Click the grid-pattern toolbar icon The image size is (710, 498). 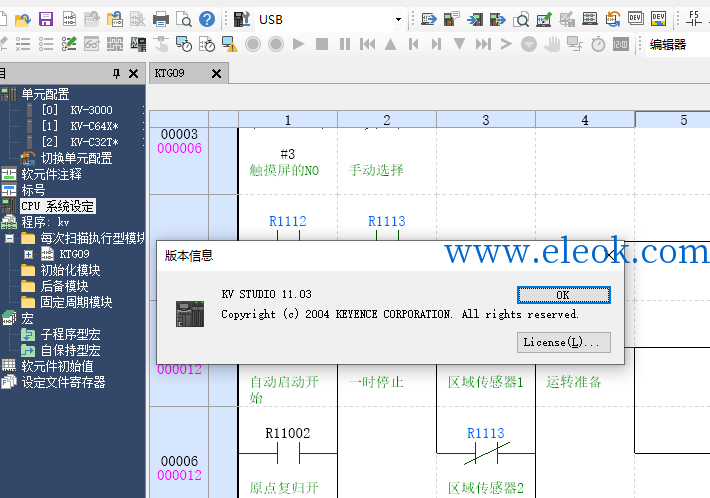[x=115, y=44]
